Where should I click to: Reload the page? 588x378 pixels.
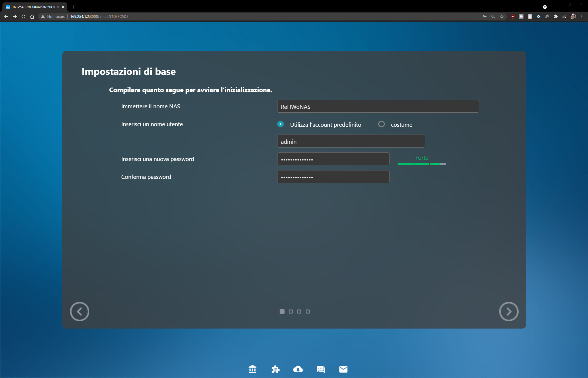pyautogui.click(x=23, y=16)
